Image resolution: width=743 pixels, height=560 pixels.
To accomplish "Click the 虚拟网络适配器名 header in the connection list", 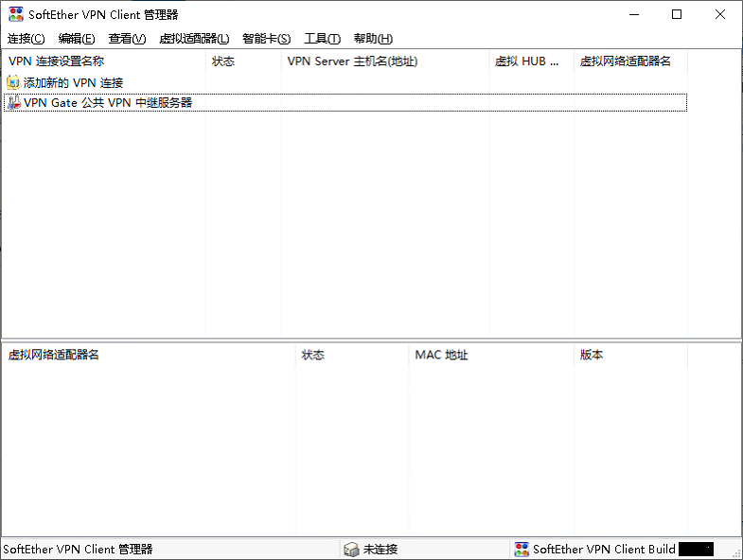I will 630,61.
